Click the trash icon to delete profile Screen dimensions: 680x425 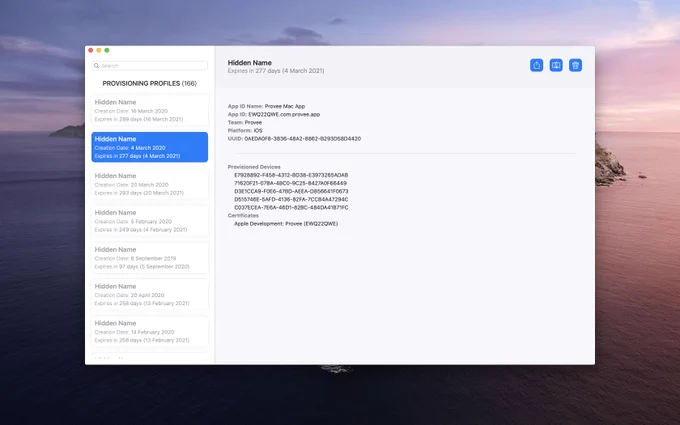(x=575, y=65)
